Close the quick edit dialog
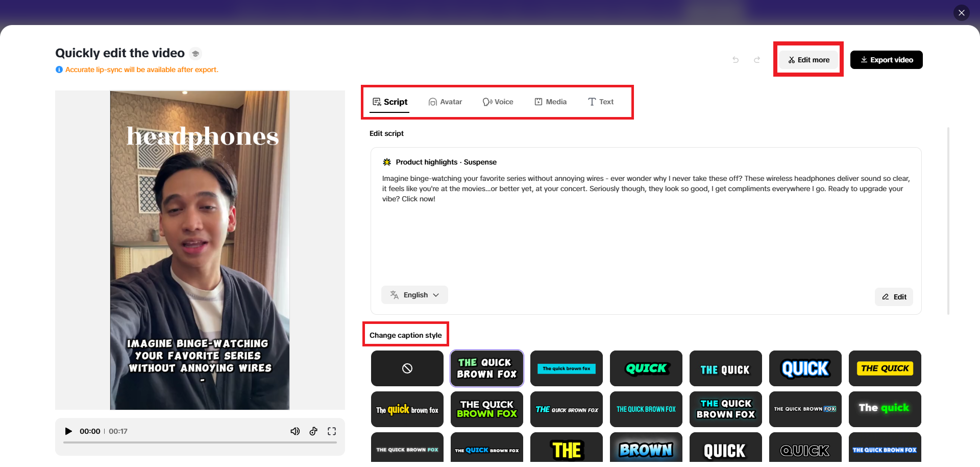This screenshot has height=467, width=980. pos(962,13)
